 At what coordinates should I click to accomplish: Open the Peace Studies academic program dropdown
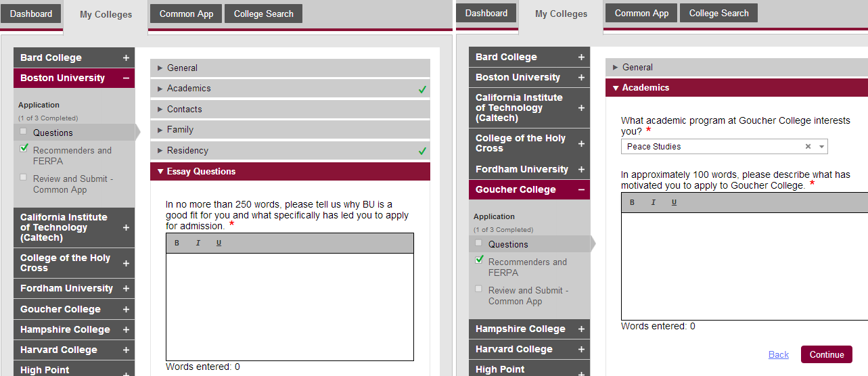pos(821,147)
